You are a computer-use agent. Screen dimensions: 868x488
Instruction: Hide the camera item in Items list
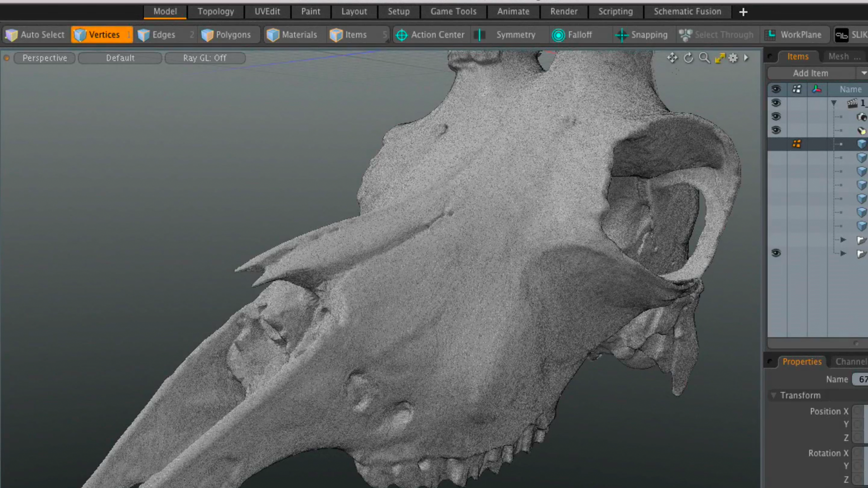(x=776, y=116)
